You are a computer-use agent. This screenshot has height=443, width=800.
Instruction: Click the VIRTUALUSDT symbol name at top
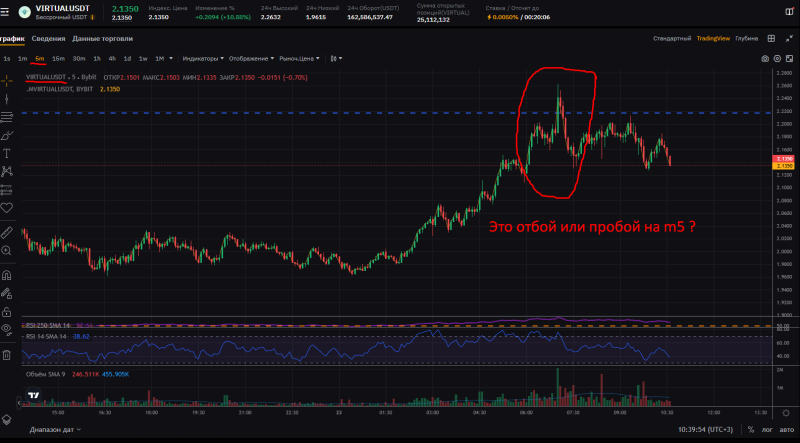62,8
